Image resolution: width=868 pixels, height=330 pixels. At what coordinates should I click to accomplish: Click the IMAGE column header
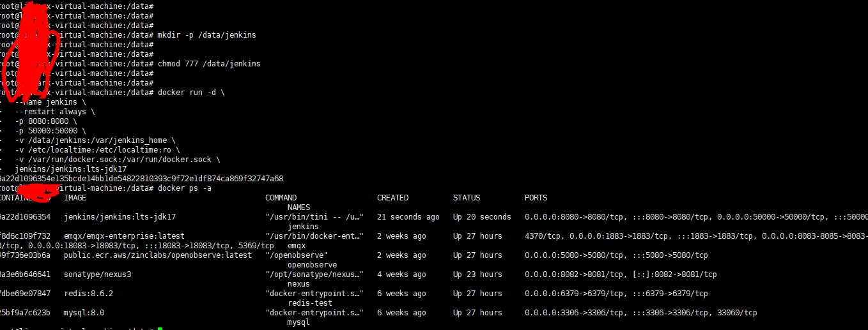click(75, 198)
